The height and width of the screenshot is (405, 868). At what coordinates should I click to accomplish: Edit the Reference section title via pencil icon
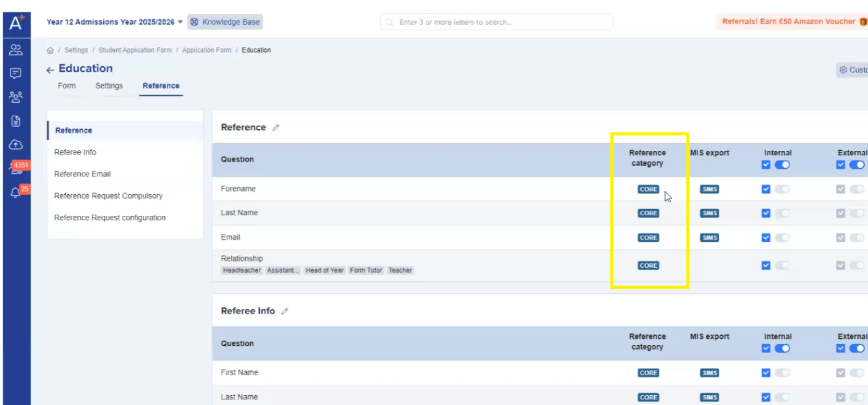(276, 127)
